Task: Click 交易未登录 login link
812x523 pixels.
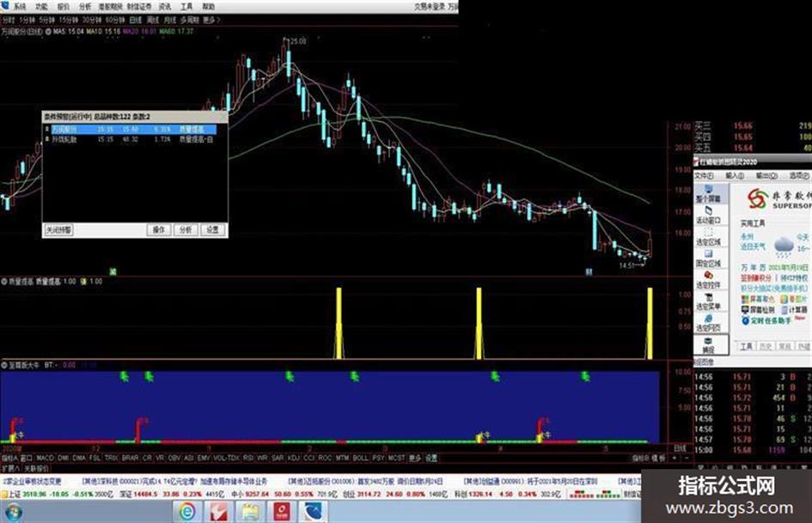Action: (x=430, y=7)
